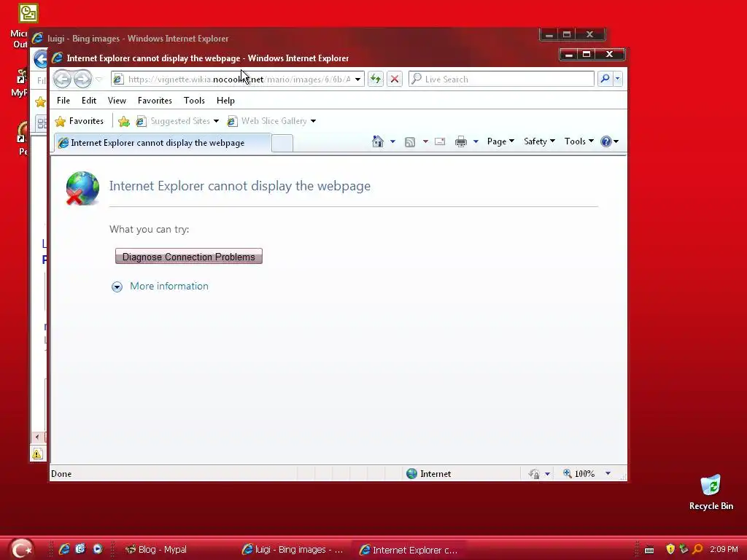The height and width of the screenshot is (560, 747).
Task: Switch to luigi - Bing images taskbar button
Action: pos(293,550)
